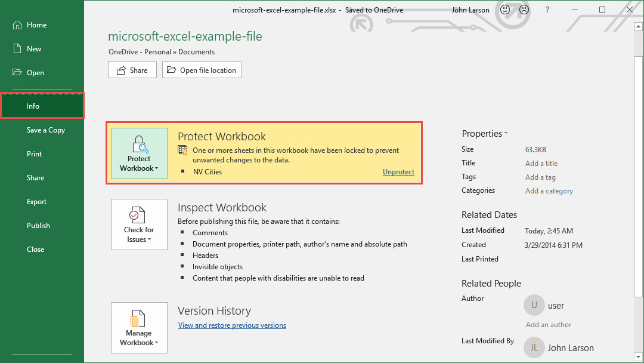
Task: Open the Protect Workbook dropdown
Action: [139, 154]
